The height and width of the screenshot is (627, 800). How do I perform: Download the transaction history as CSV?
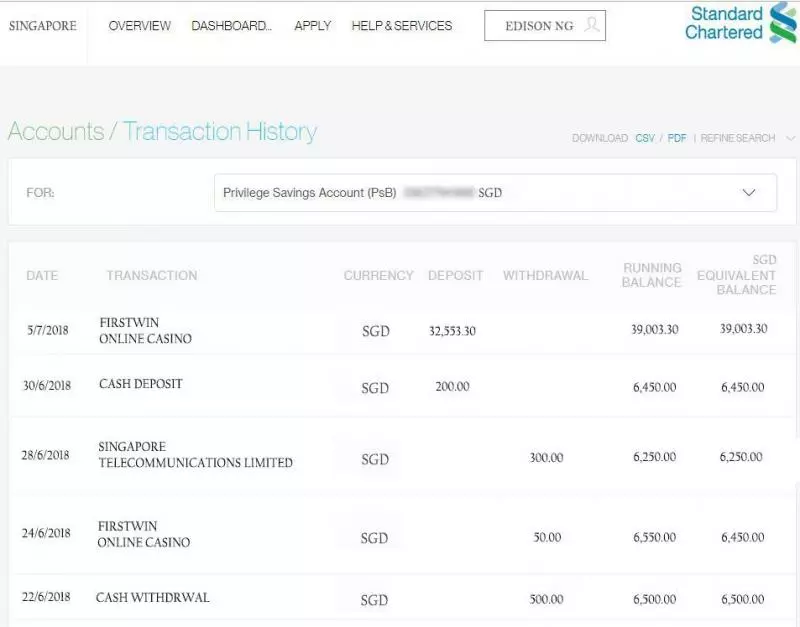(645, 138)
